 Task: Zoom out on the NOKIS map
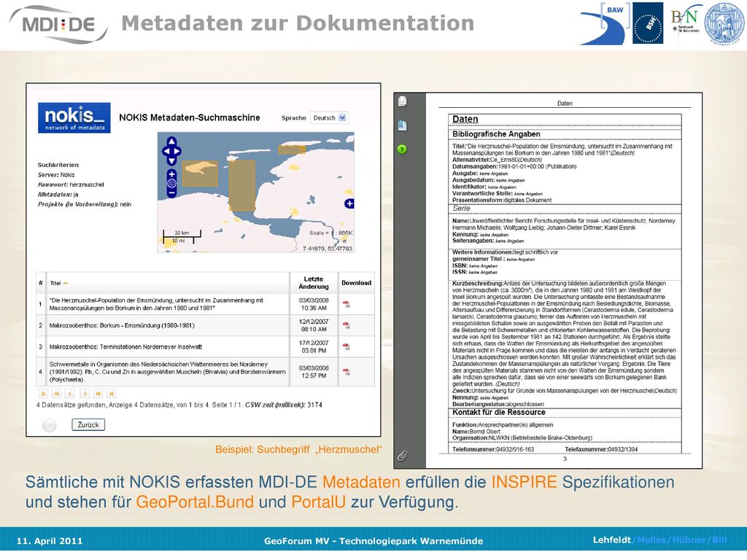tap(171, 192)
